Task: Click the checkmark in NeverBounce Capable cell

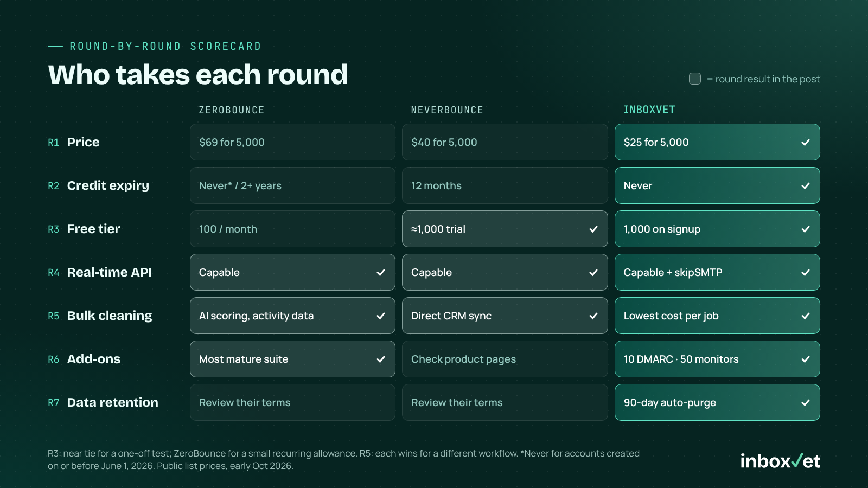Action: tap(593, 273)
